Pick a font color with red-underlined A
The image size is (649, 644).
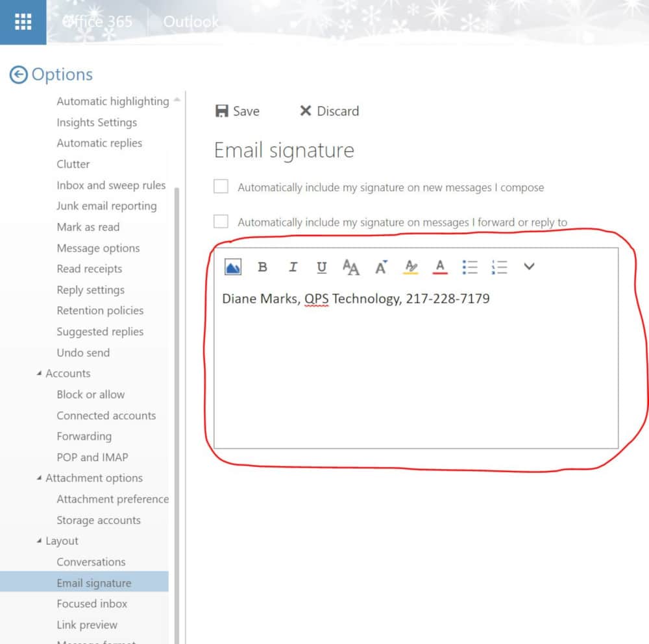(440, 267)
